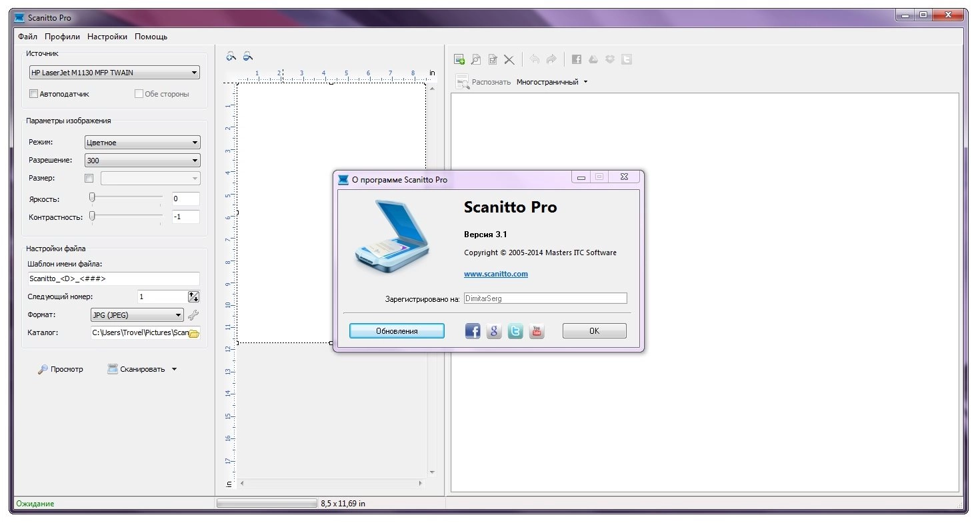Click the Распознать OCR icon

(463, 82)
